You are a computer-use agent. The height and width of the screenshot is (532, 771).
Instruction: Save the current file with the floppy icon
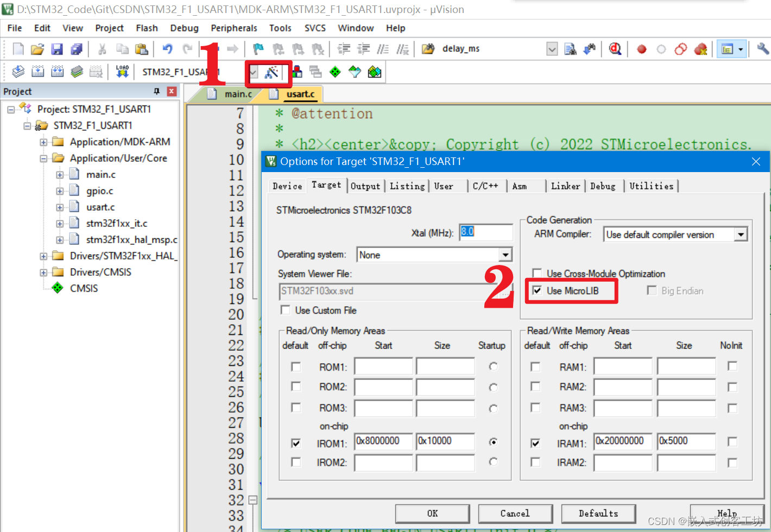tap(57, 49)
